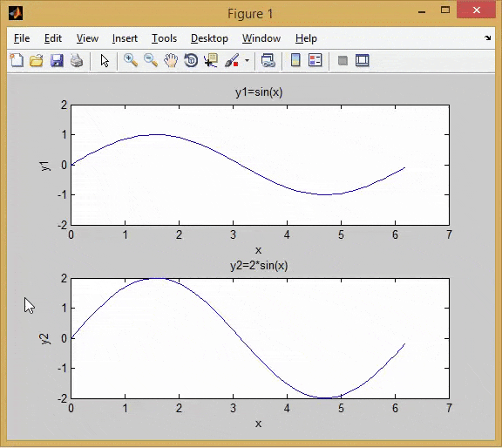
Task: Open the Tools menu
Action: click(x=164, y=38)
